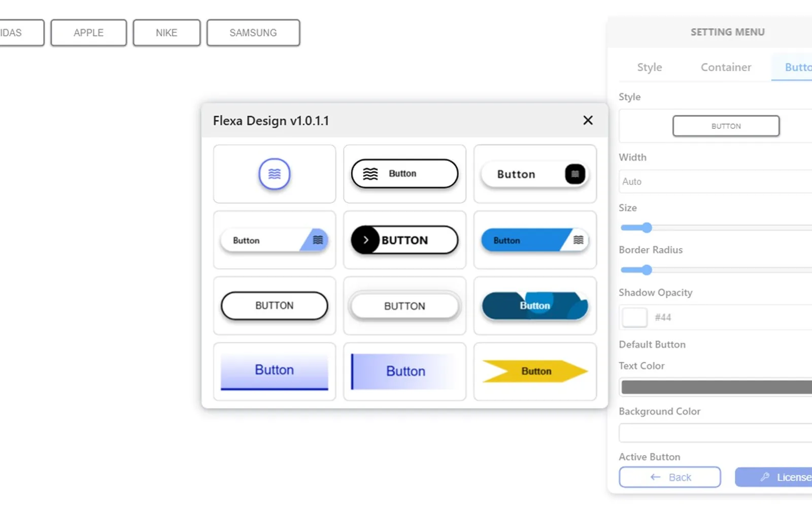Open the Shadow Opacity color swatch
Viewport: 812px width, 508px height.
click(x=634, y=317)
